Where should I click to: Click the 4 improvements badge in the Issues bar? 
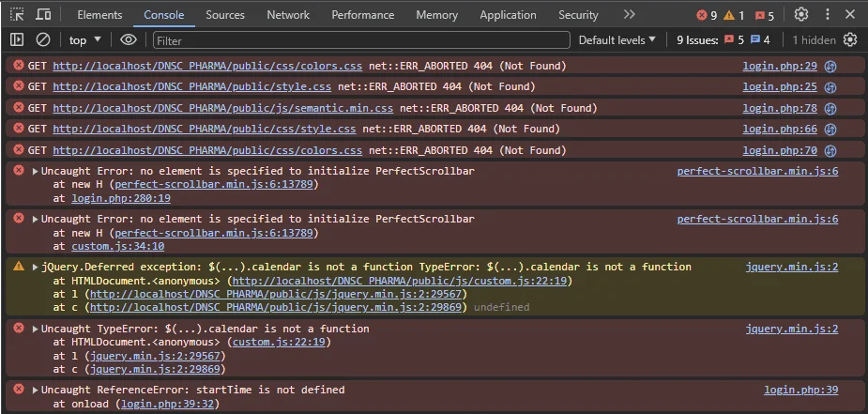point(760,39)
